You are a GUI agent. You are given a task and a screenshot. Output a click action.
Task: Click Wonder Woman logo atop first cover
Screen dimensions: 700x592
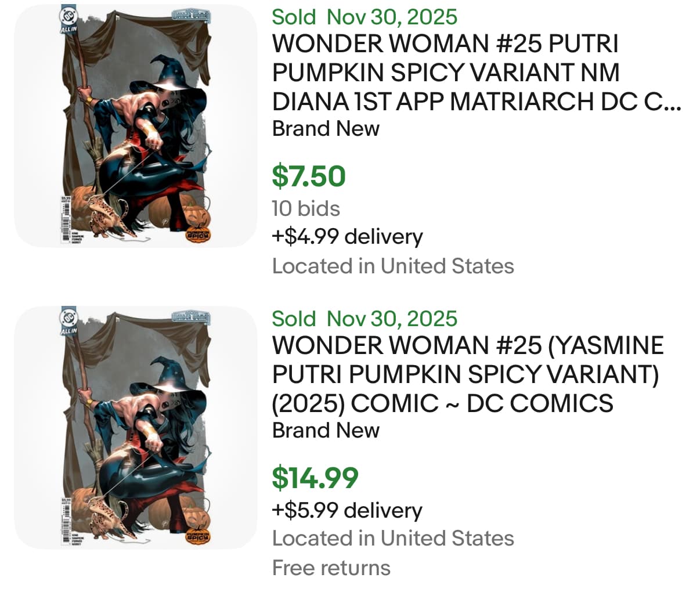192,15
